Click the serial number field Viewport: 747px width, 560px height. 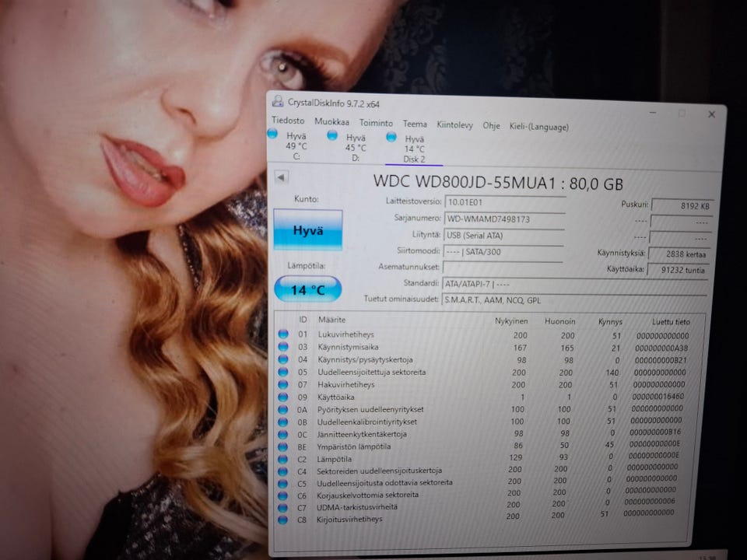[504, 219]
